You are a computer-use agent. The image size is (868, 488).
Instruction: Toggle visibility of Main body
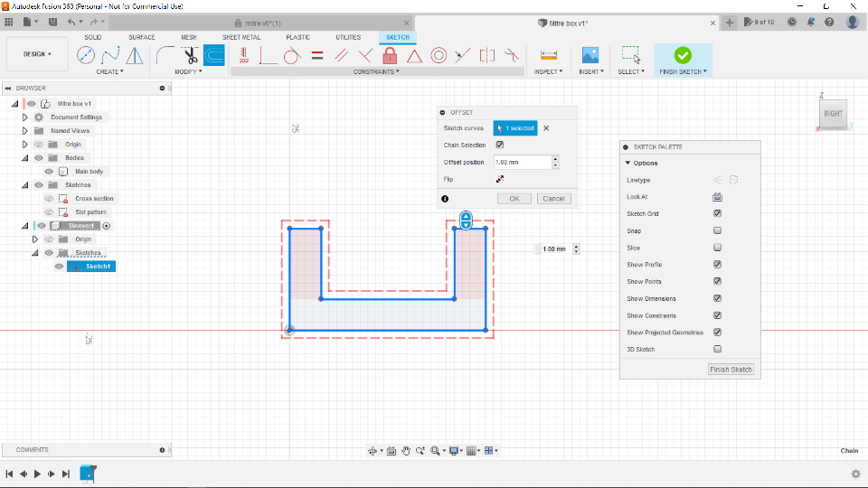(x=49, y=171)
